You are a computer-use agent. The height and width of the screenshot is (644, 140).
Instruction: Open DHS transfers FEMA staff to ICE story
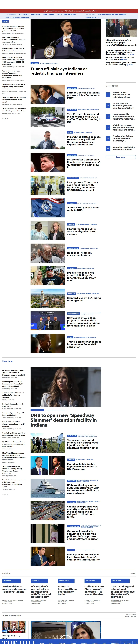(x=13, y=50)
